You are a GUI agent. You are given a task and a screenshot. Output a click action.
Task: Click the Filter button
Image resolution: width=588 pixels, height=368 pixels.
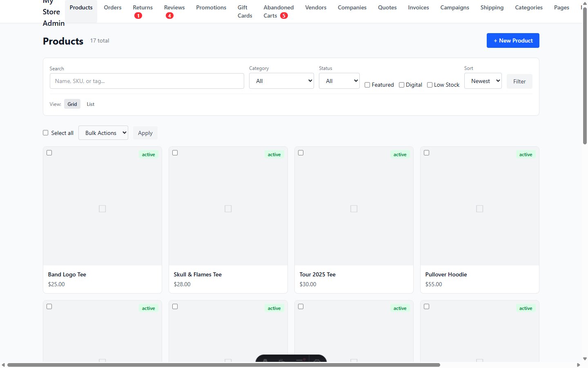click(x=519, y=81)
